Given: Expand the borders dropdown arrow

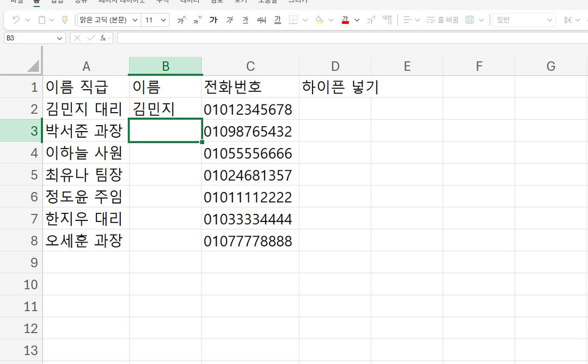Looking at the screenshot, I should click(x=305, y=20).
